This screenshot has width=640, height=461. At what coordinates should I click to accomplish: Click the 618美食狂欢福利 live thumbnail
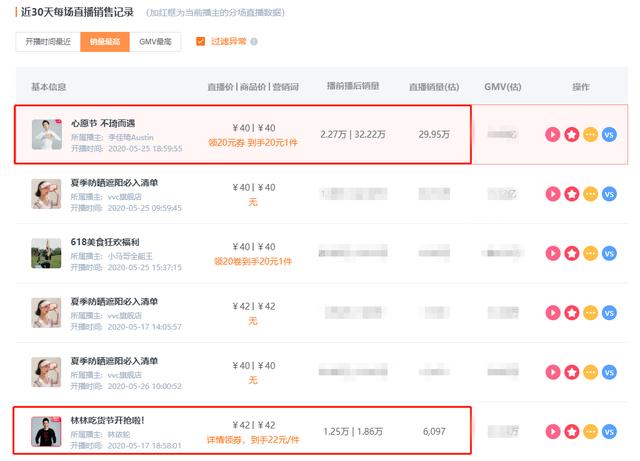(46, 253)
